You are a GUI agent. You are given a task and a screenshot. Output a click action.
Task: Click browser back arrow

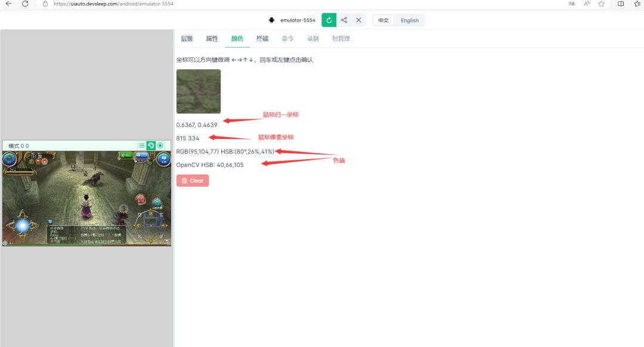coord(8,4)
